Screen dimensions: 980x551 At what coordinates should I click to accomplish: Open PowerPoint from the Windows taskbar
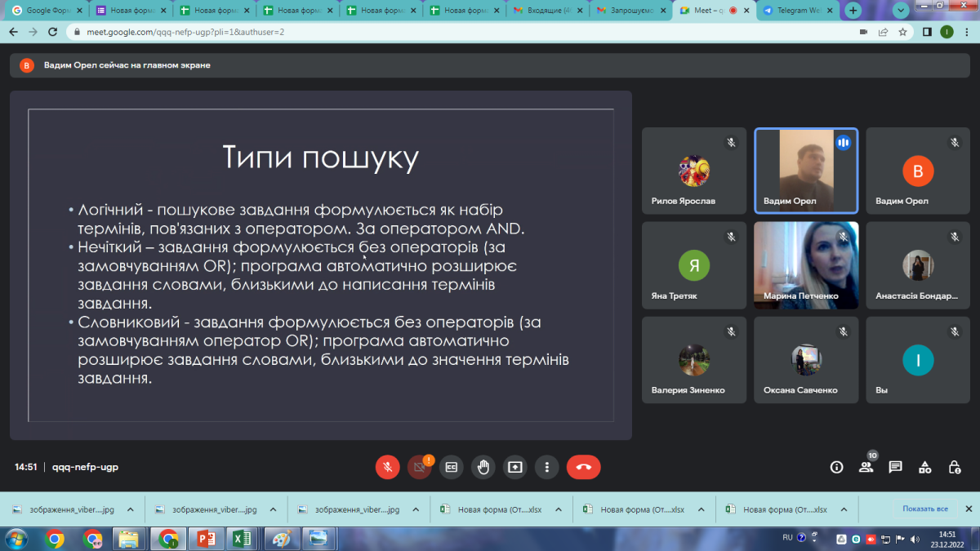point(204,539)
